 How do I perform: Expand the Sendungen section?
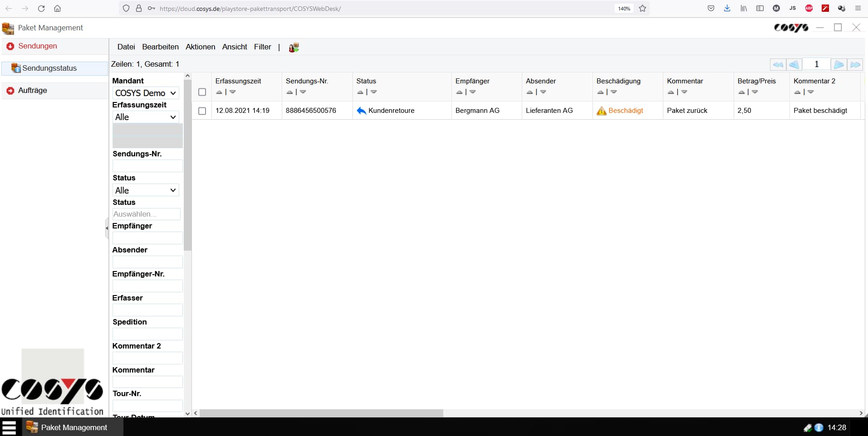[x=54, y=46]
